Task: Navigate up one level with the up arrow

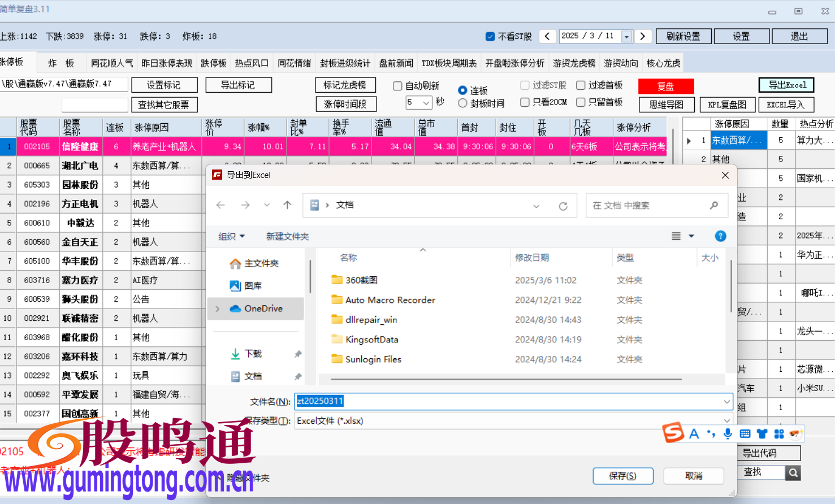Action: 287,205
